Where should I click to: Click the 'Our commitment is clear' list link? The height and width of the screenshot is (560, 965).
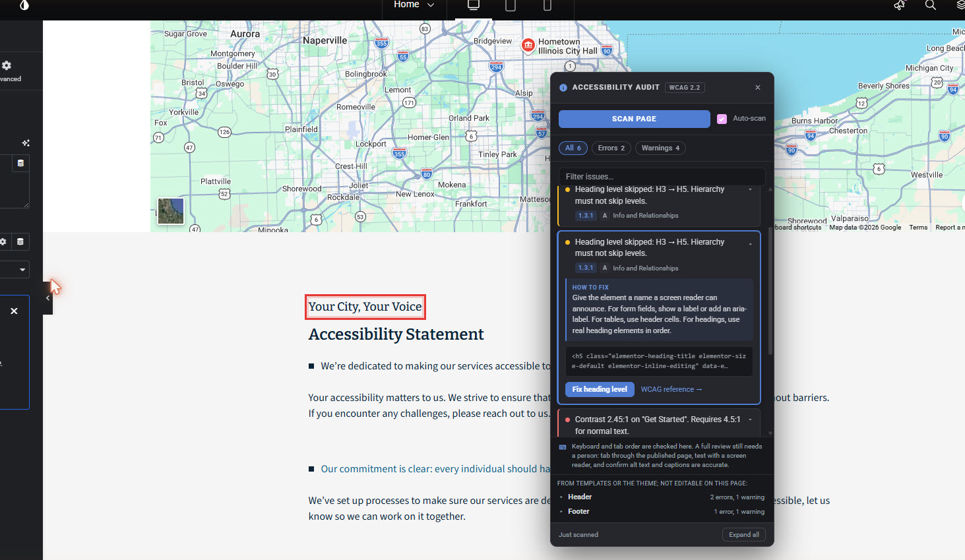click(435, 469)
